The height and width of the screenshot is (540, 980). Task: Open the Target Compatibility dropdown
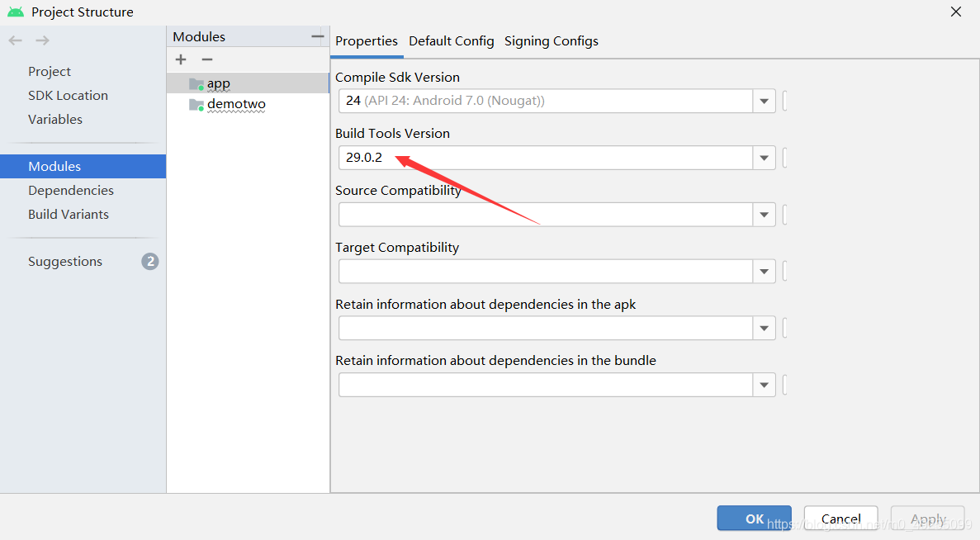click(764, 271)
